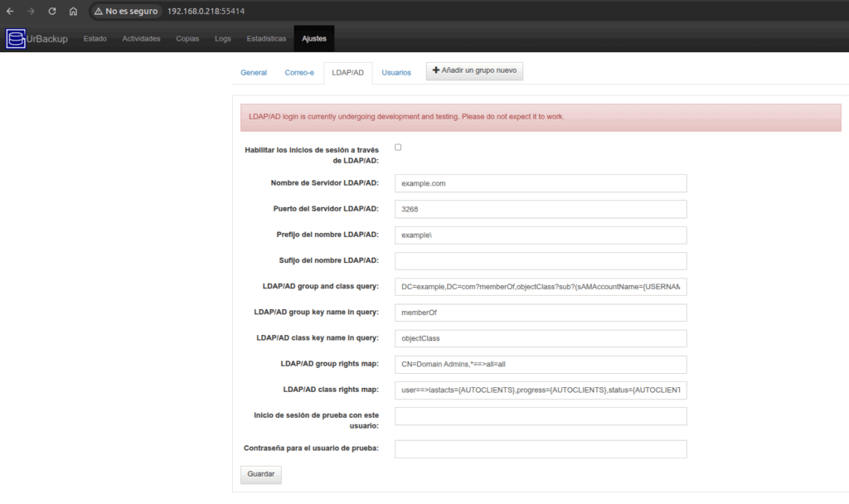Open the browser home page icon
The image size is (849, 504).
(72, 12)
